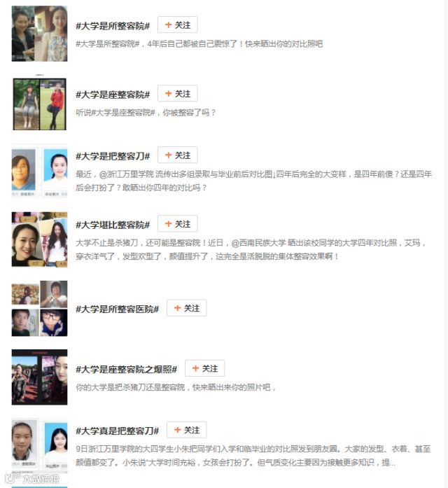The image size is (448, 488).
Task: Follow the #大学堪比整容院# topic
Action: tap(177, 224)
